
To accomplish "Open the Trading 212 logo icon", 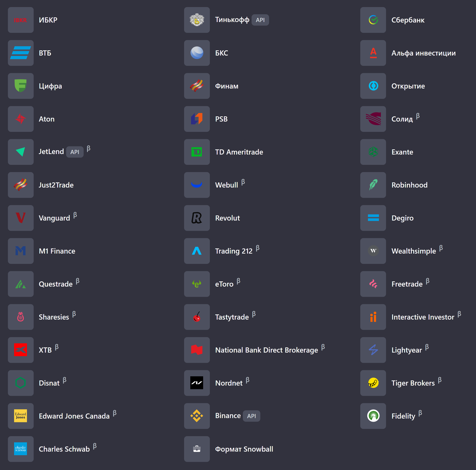I will [x=197, y=250].
